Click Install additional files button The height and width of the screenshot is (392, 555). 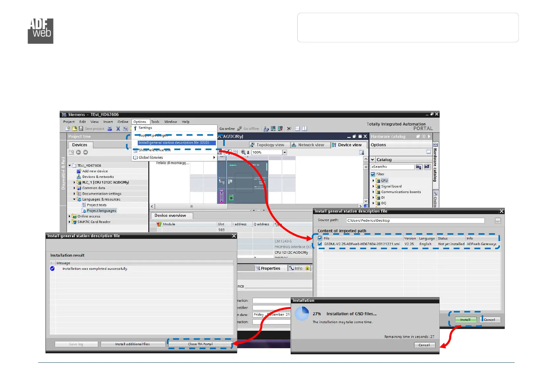(x=132, y=344)
